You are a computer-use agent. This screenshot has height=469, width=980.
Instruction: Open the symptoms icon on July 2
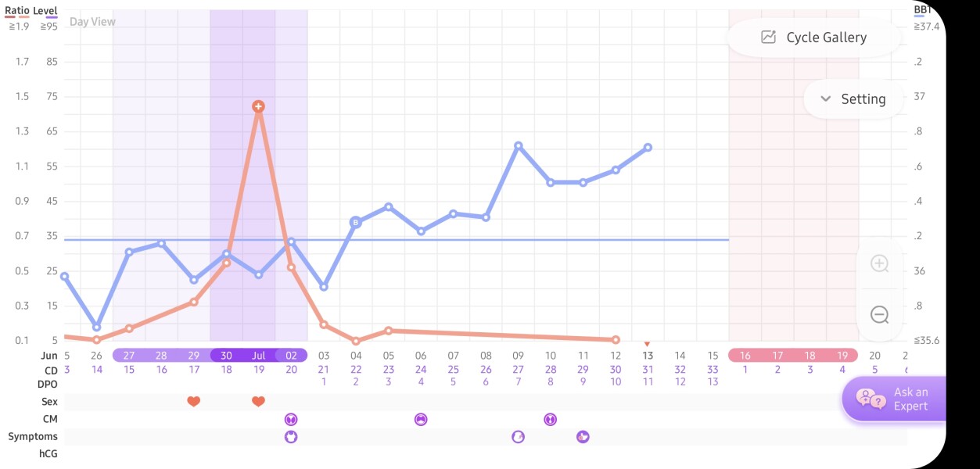(291, 437)
